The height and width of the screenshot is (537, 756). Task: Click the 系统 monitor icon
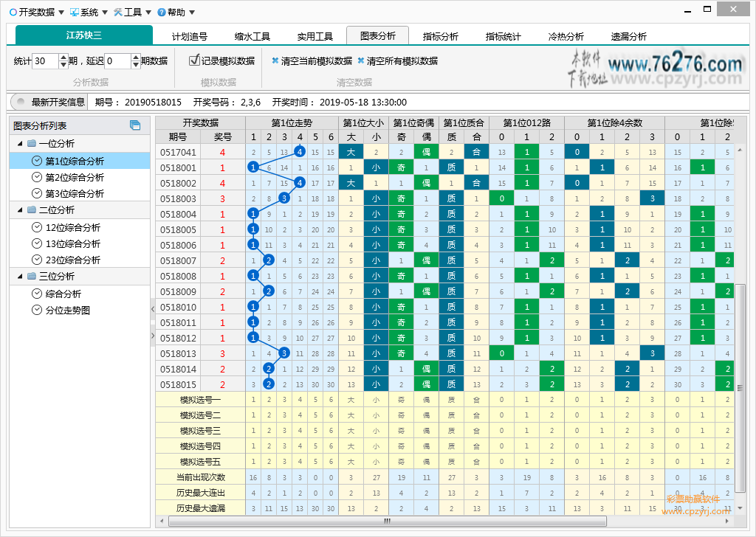click(x=75, y=12)
